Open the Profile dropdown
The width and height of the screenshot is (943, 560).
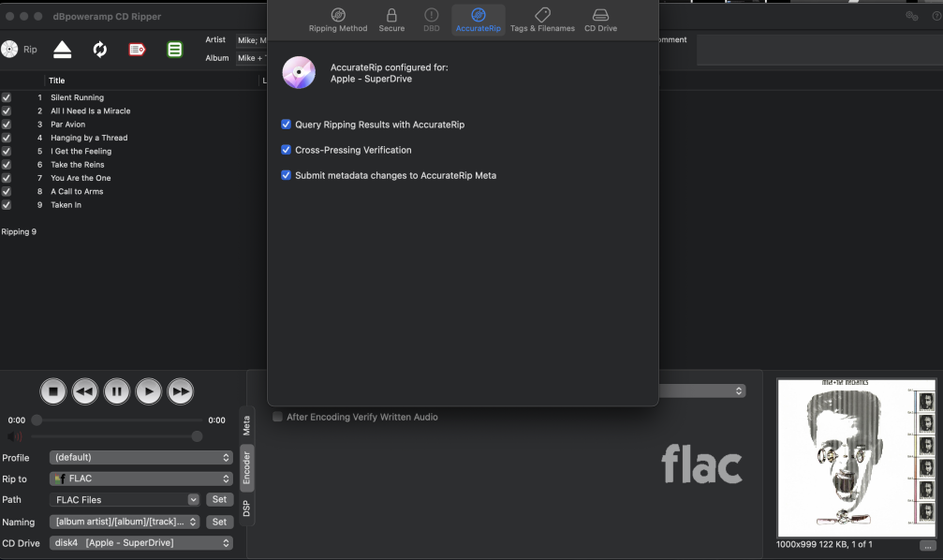(x=140, y=458)
